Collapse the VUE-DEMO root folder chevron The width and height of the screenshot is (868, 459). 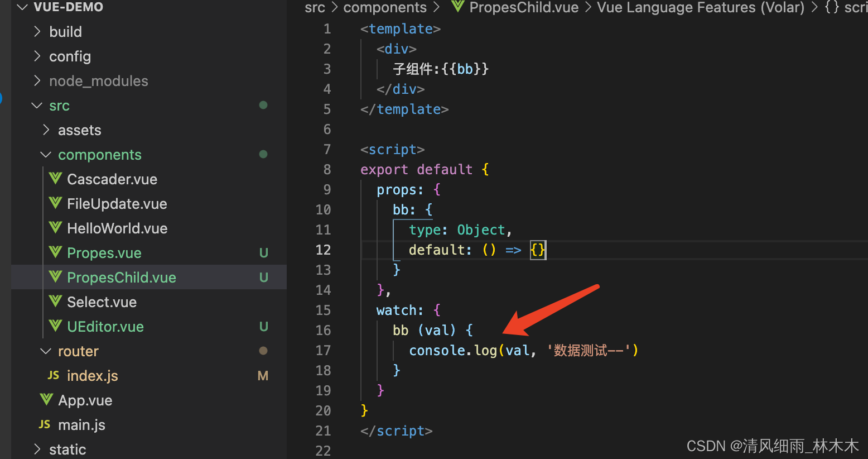pos(22,7)
